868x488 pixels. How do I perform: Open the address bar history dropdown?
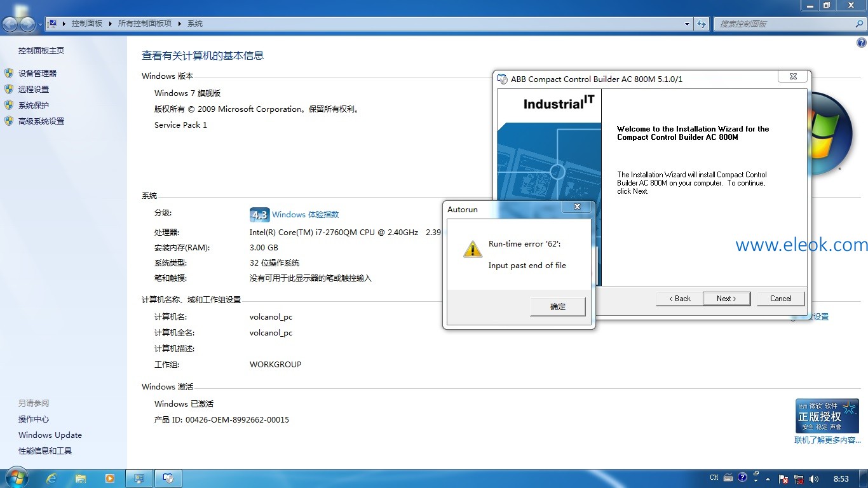coord(688,24)
